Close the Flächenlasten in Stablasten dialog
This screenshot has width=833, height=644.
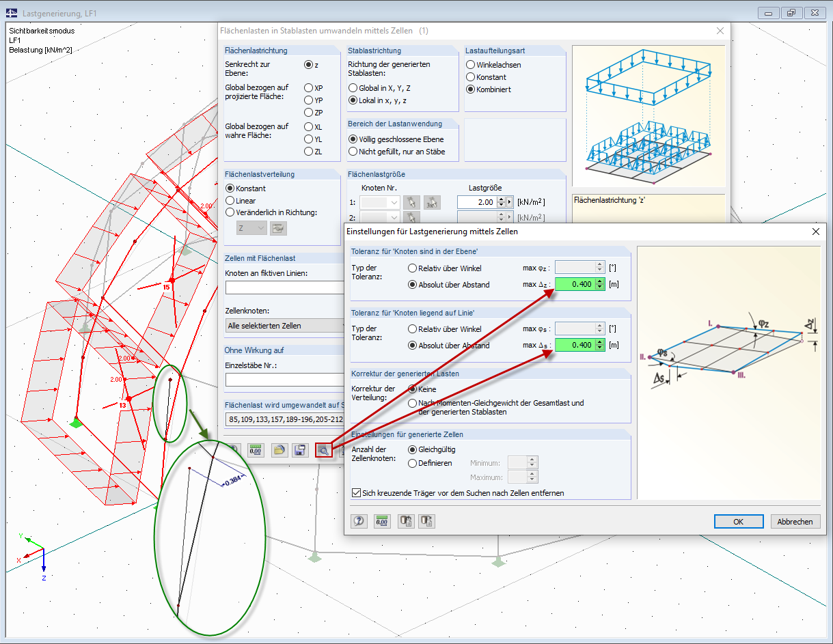(x=720, y=31)
